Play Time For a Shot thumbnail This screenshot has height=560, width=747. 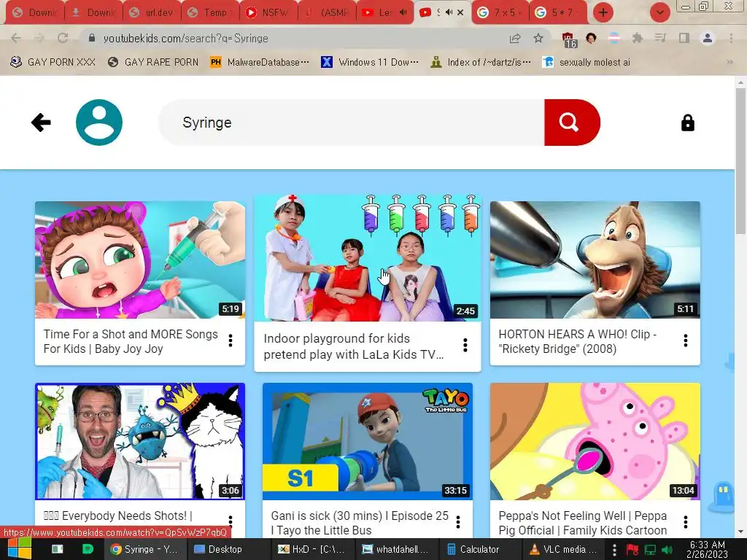(140, 260)
